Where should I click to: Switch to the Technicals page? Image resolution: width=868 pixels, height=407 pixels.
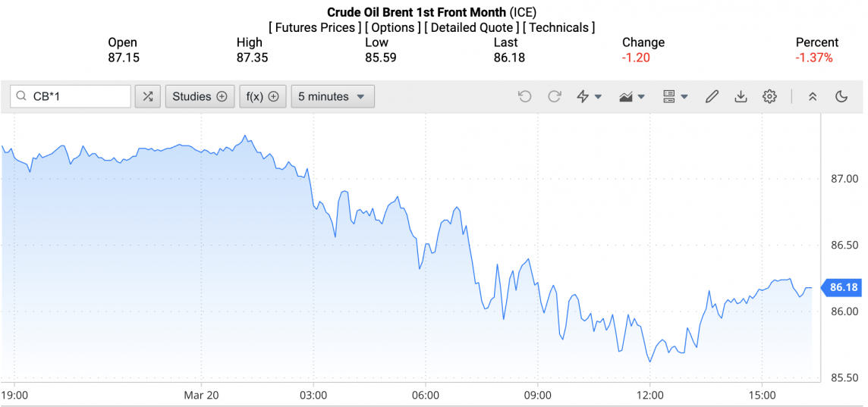(558, 27)
